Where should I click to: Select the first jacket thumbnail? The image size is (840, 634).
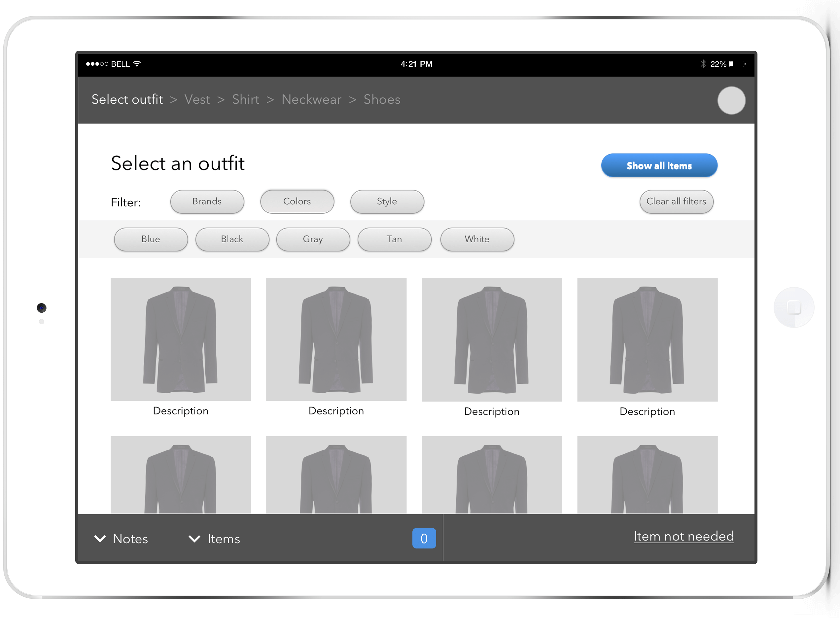(x=181, y=339)
